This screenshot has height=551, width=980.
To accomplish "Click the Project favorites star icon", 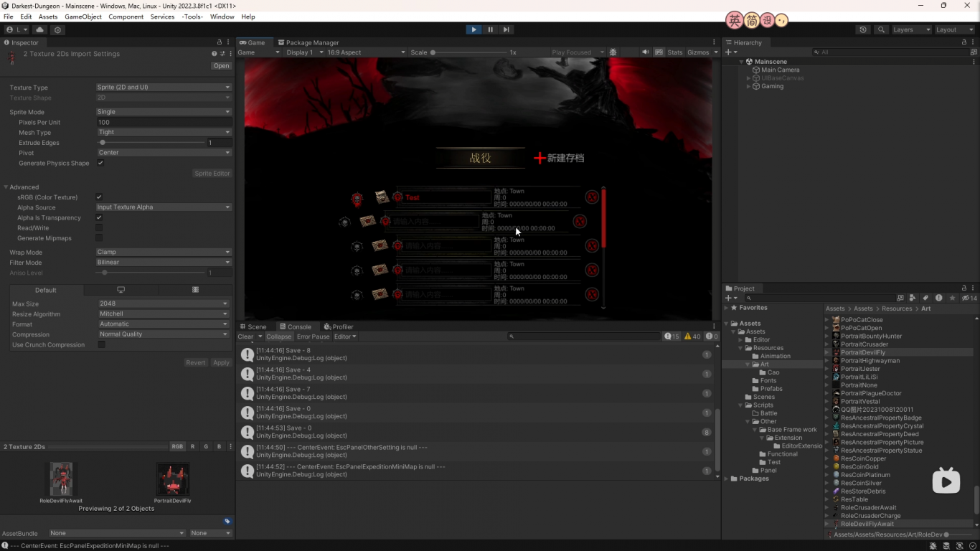I will point(952,298).
